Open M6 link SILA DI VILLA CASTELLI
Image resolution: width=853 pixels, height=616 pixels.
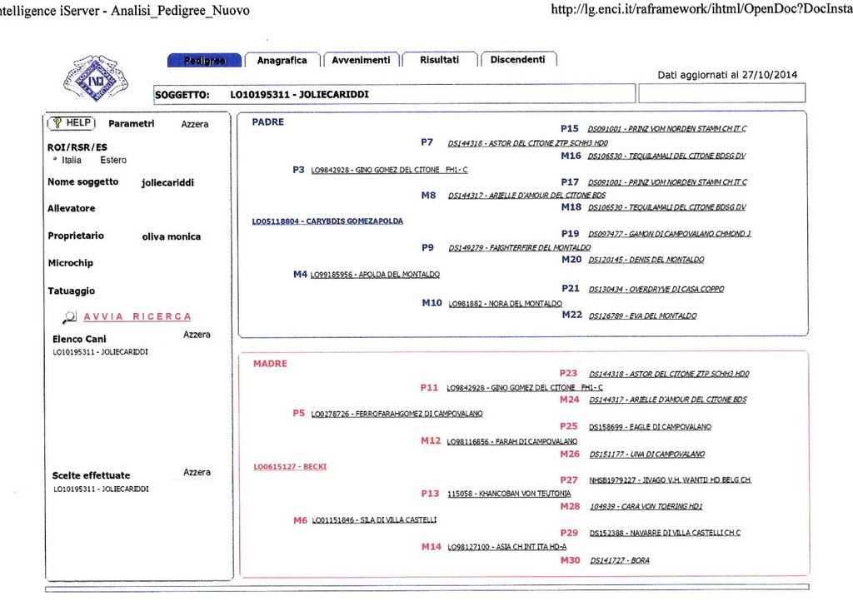[x=374, y=520]
